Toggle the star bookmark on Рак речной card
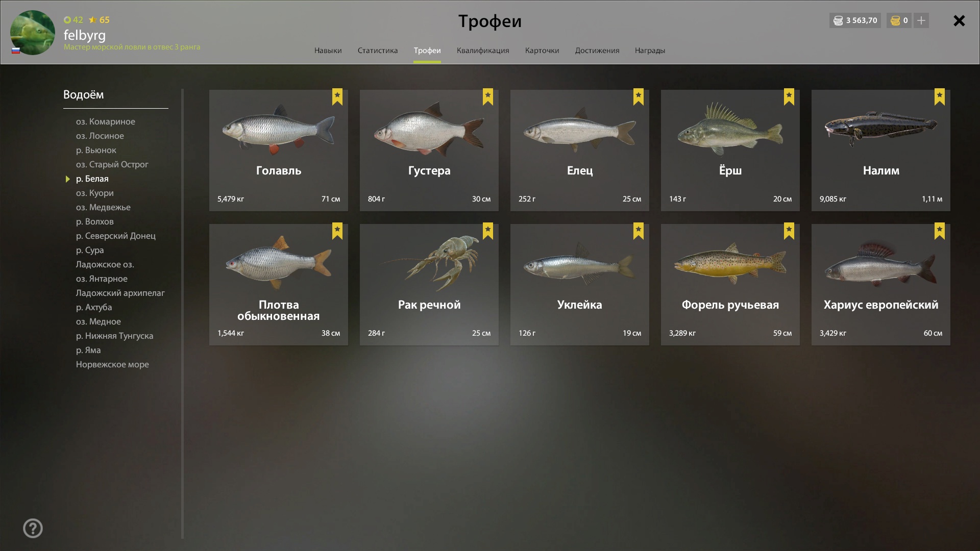This screenshot has width=980, height=551. 488,231
